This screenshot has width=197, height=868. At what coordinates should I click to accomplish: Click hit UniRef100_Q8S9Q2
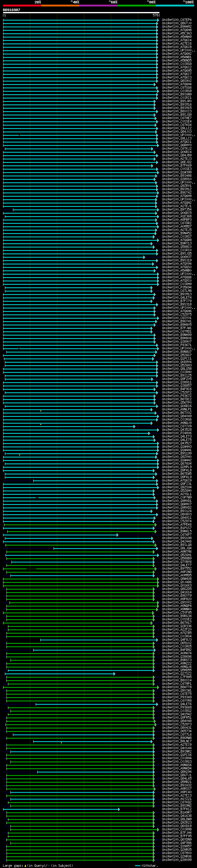(x=176, y=81)
